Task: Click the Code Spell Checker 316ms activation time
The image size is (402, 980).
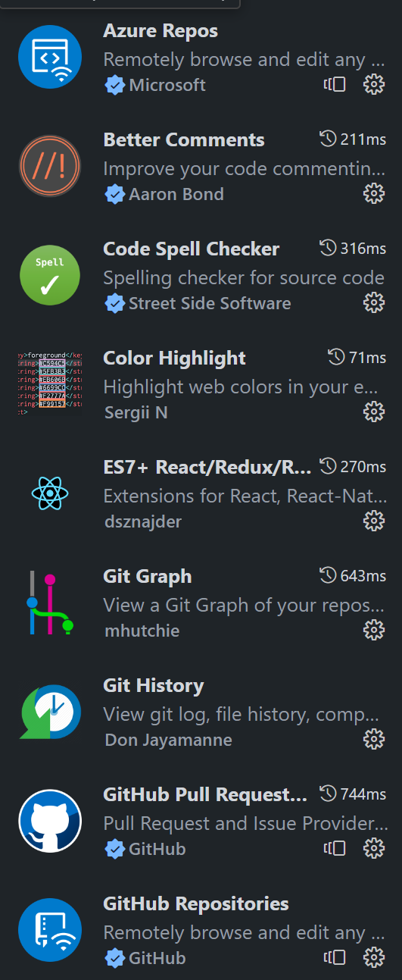Action: [353, 249]
